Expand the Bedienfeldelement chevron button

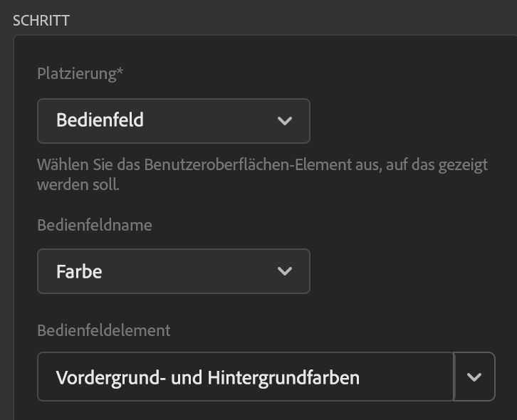coord(474,377)
